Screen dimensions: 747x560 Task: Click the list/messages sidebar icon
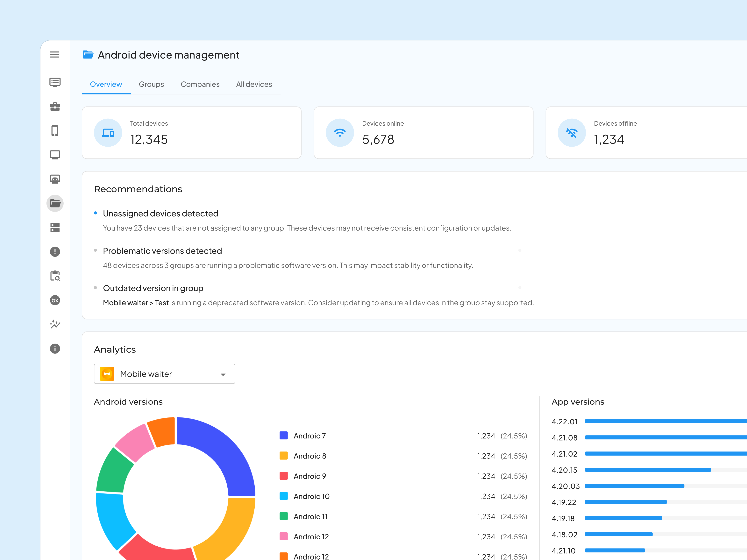(x=55, y=82)
